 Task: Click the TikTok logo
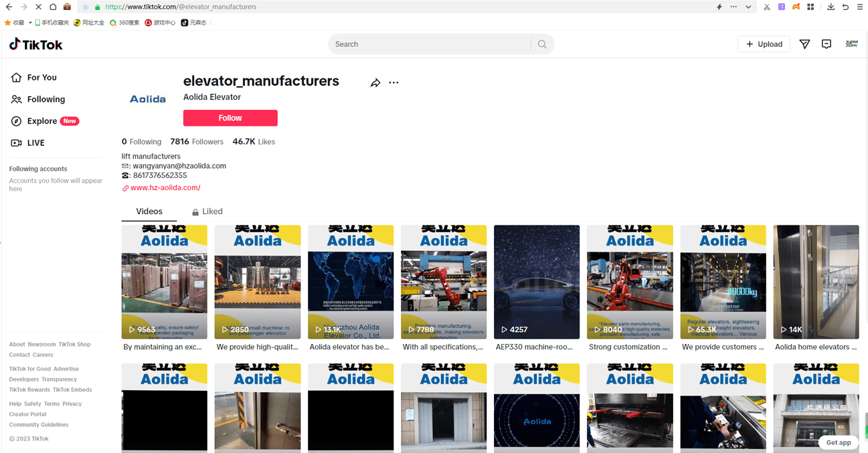click(35, 44)
